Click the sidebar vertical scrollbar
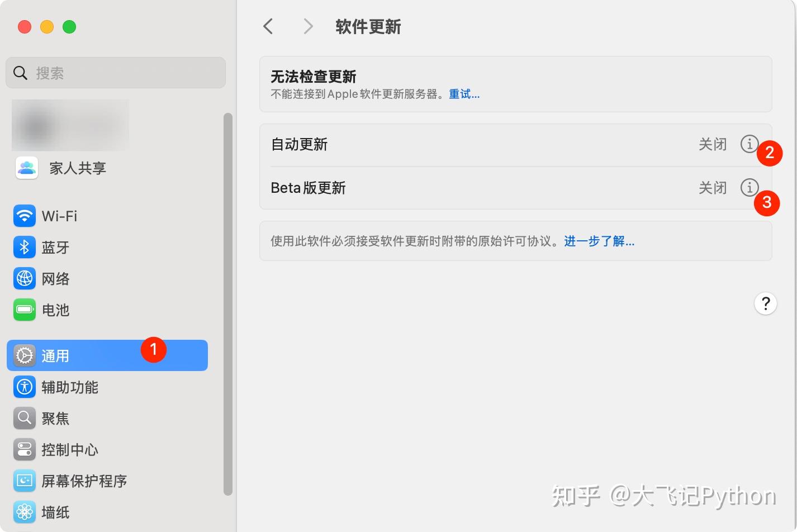This screenshot has width=797, height=532. [x=227, y=304]
